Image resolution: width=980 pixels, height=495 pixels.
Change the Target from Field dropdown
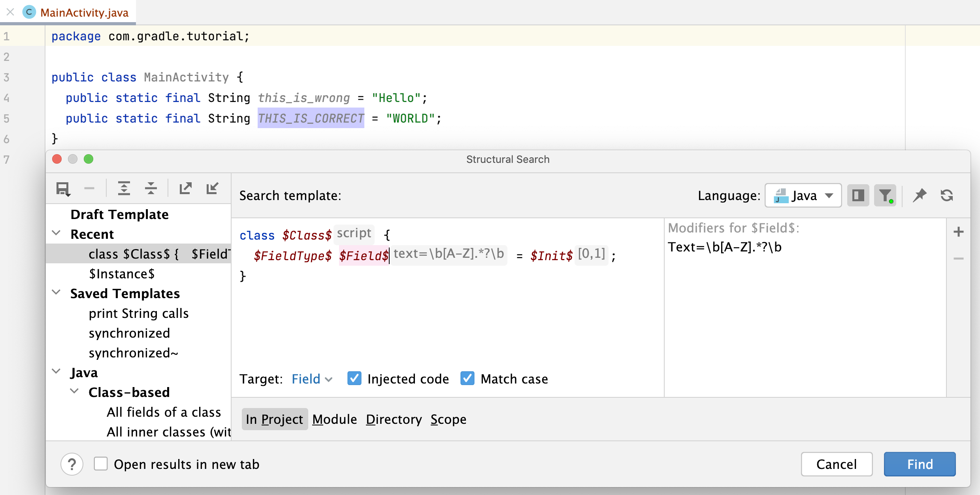tap(311, 378)
